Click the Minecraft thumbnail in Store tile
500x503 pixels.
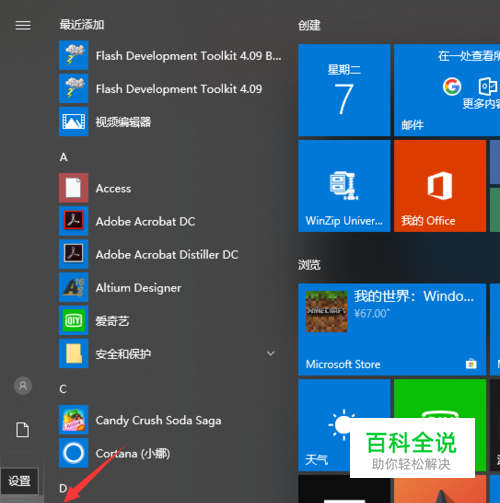pos(326,311)
